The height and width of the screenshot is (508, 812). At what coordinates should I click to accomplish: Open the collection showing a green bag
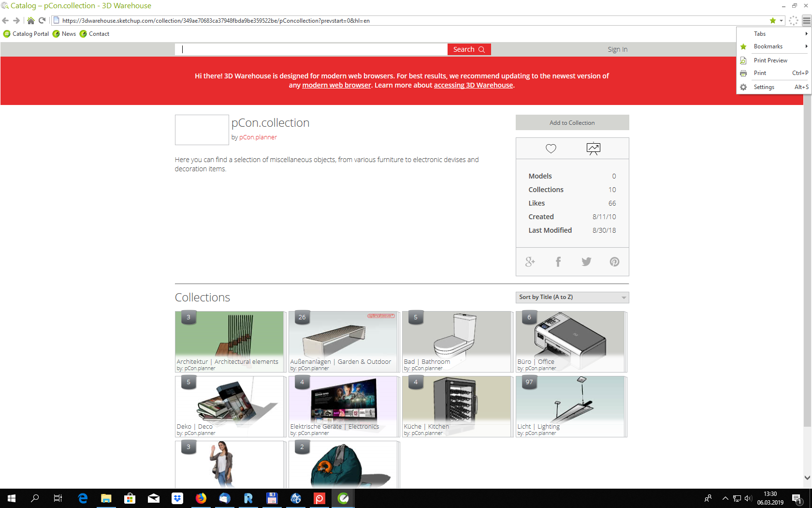[x=343, y=464]
